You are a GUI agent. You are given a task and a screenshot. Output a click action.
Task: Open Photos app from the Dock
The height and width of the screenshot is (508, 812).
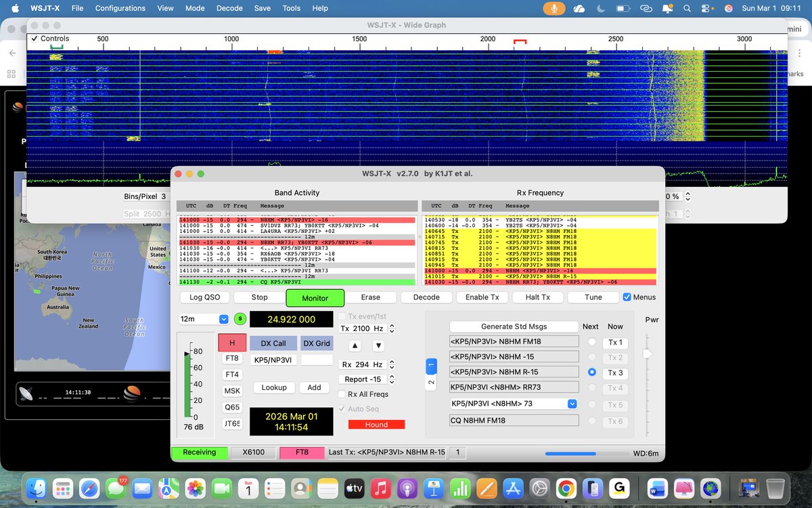196,488
